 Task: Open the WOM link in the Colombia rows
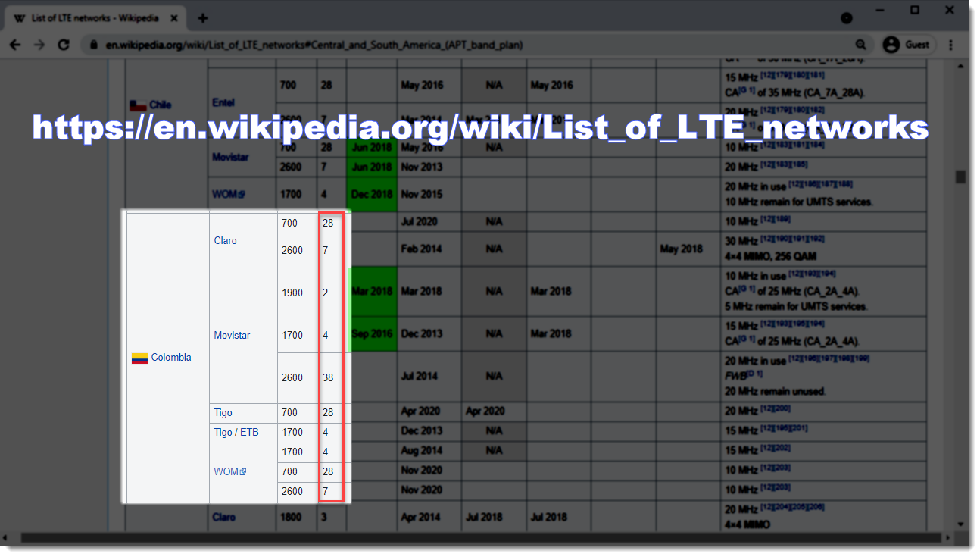click(x=226, y=472)
